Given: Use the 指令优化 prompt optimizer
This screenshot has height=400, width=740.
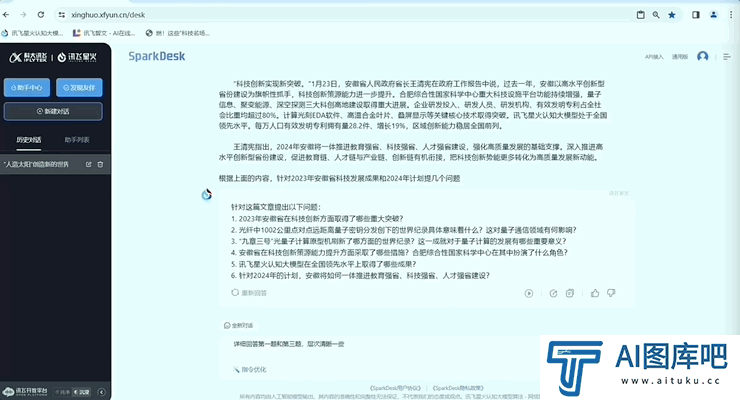Looking at the screenshot, I should coord(250,369).
